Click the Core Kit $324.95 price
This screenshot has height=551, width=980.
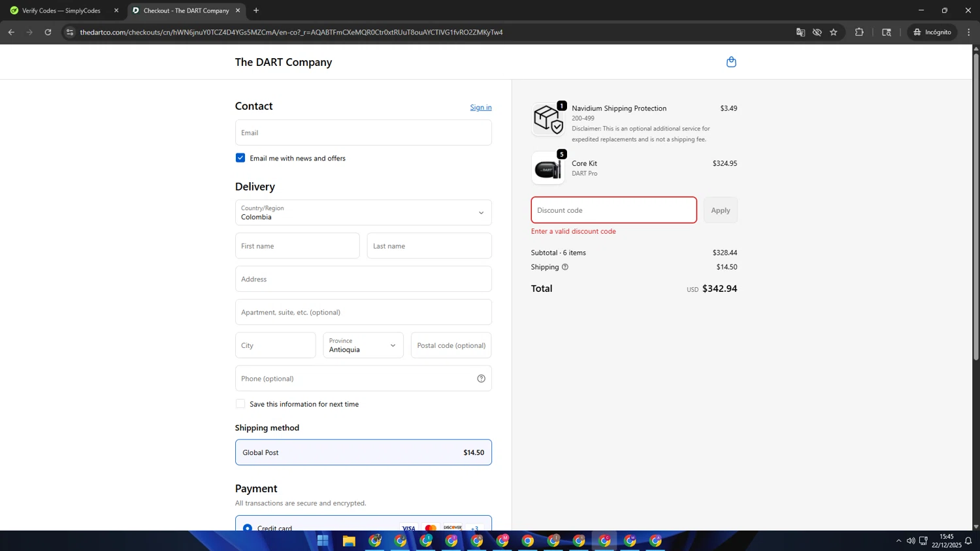725,163
